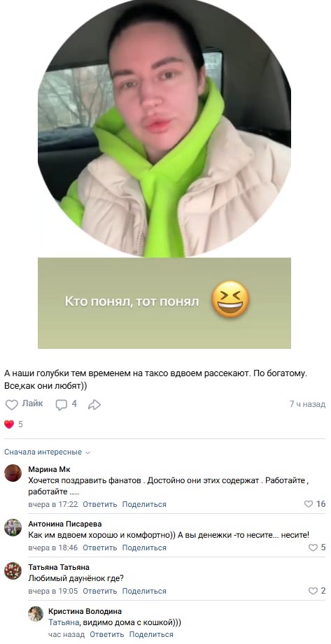Screen dimensions: 331x644
Task: Open Марина Мк's avatar
Action: click(x=13, y=473)
